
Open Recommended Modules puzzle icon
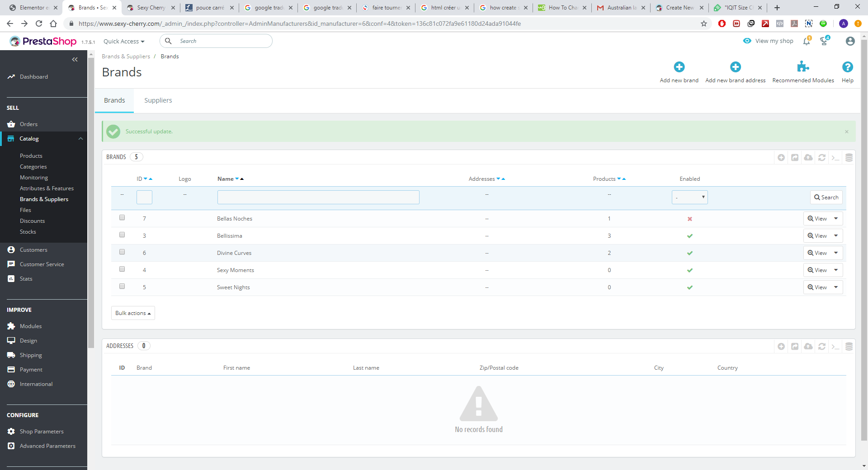803,67
